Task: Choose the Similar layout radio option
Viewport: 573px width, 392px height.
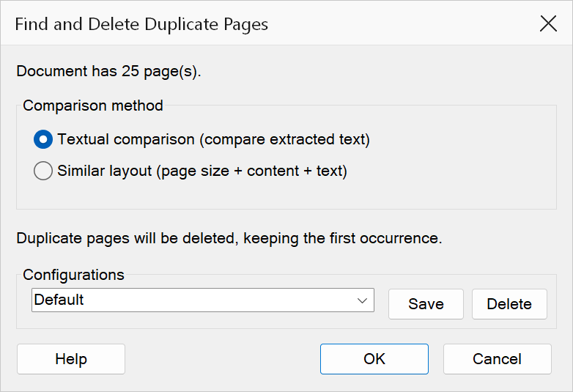Action: click(x=43, y=171)
